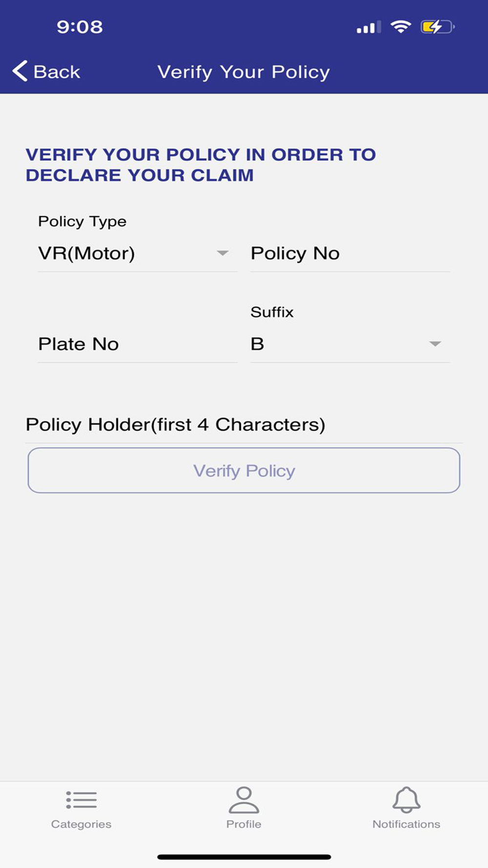The image size is (488, 868).
Task: Focus the Policy Holder first 4 characters field
Action: [244, 425]
